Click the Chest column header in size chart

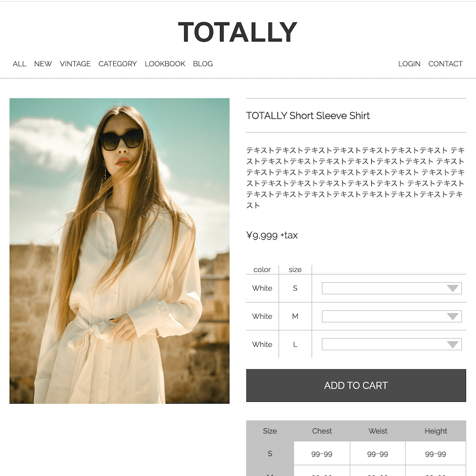pos(322,431)
